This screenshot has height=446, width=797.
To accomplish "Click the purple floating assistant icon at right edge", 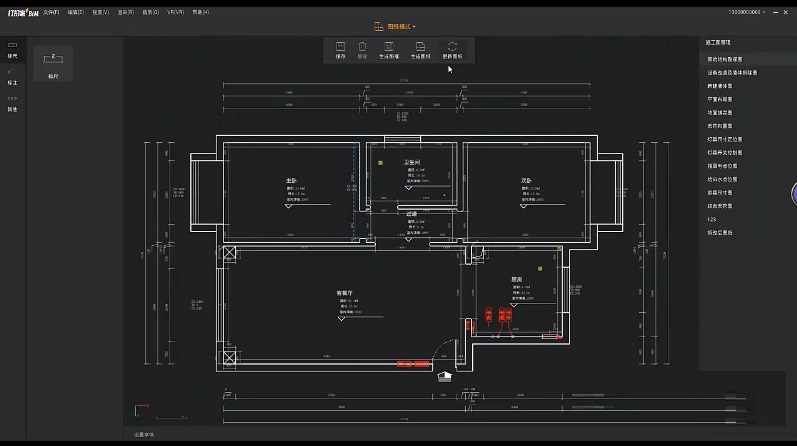I will tap(792, 194).
